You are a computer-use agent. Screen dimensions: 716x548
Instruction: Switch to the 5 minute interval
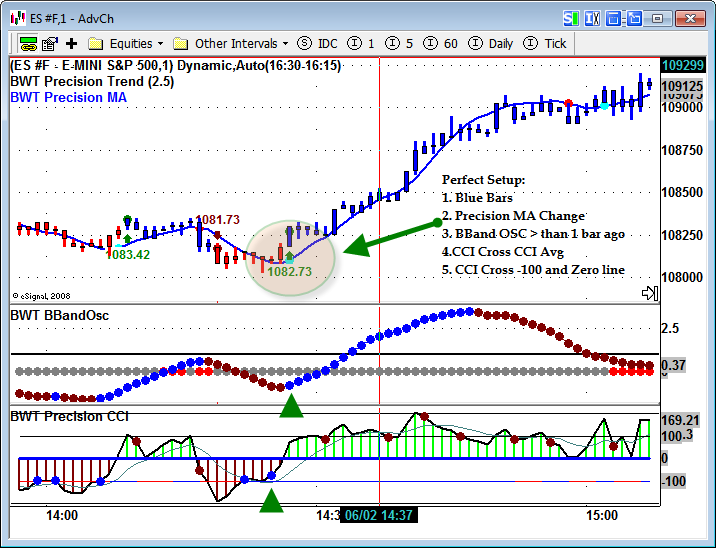pyautogui.click(x=399, y=44)
